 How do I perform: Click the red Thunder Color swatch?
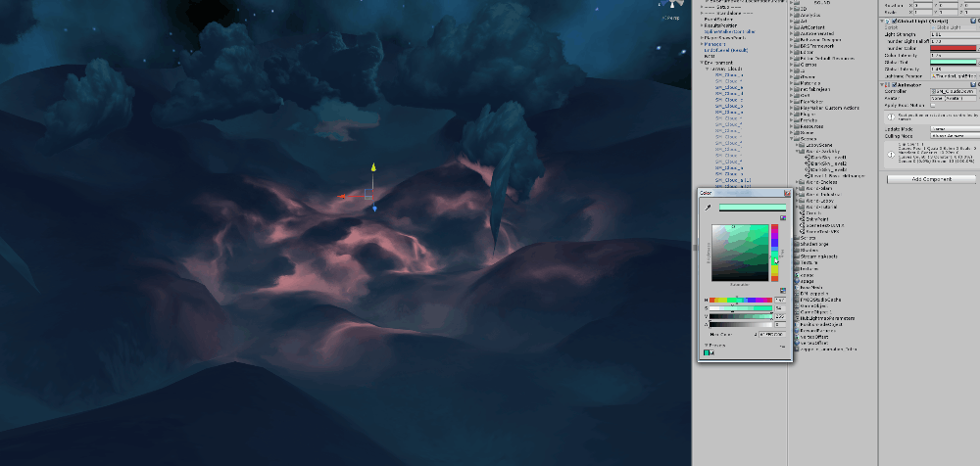click(x=954, y=48)
